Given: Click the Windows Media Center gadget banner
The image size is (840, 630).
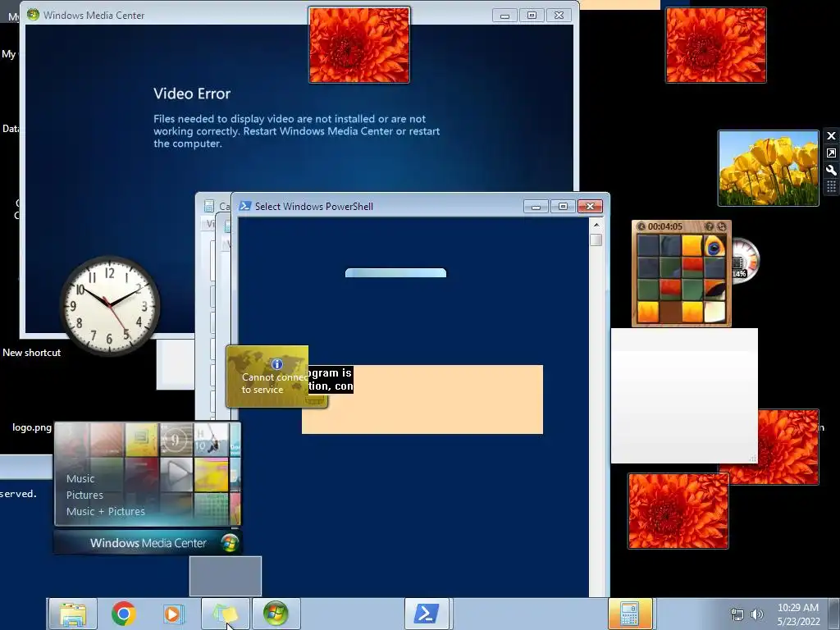Looking at the screenshot, I should point(148,543).
